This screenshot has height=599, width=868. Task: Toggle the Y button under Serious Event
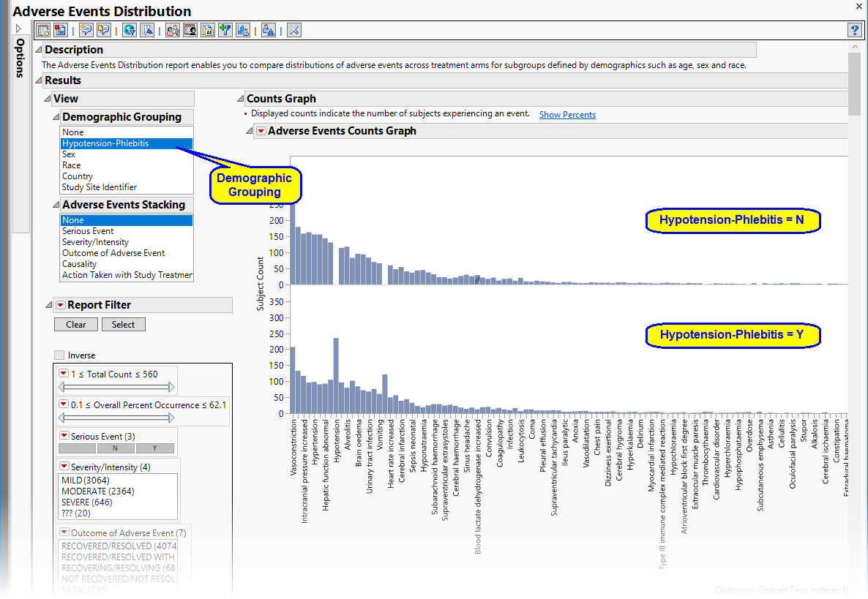[154, 448]
